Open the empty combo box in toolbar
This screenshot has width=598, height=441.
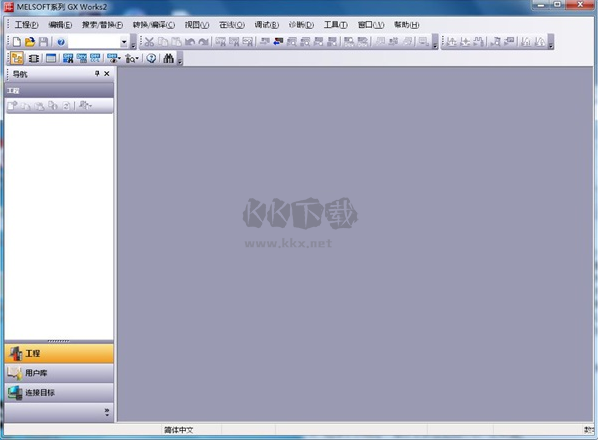pyautogui.click(x=98, y=42)
